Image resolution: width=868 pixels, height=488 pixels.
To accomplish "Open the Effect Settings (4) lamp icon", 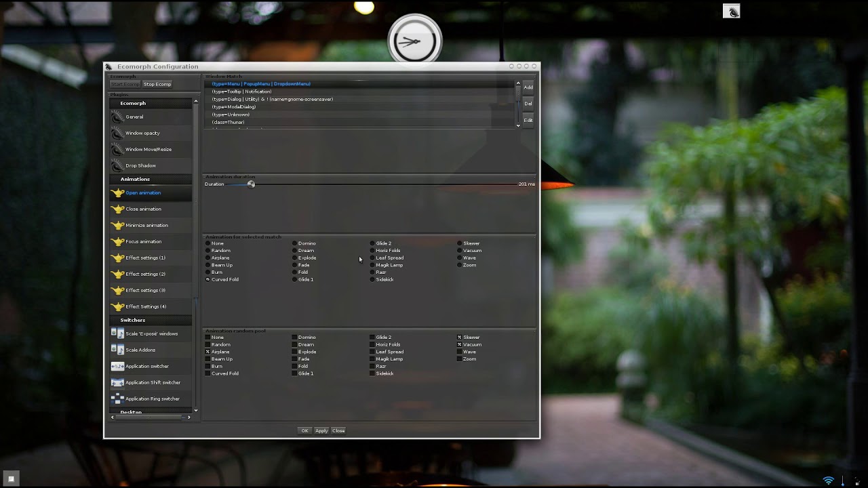I will point(117,307).
